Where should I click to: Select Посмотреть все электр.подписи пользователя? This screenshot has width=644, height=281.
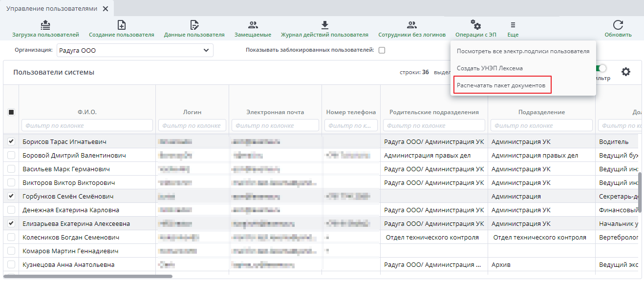(523, 51)
